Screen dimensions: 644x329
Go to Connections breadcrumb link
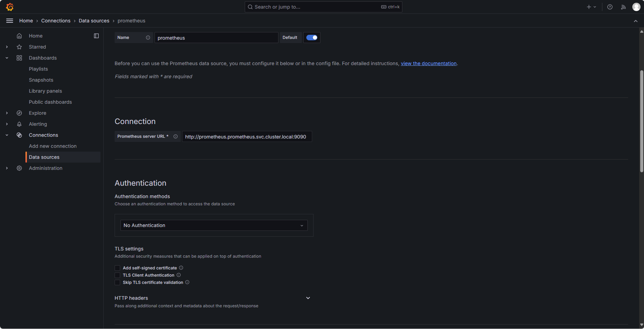(56, 21)
